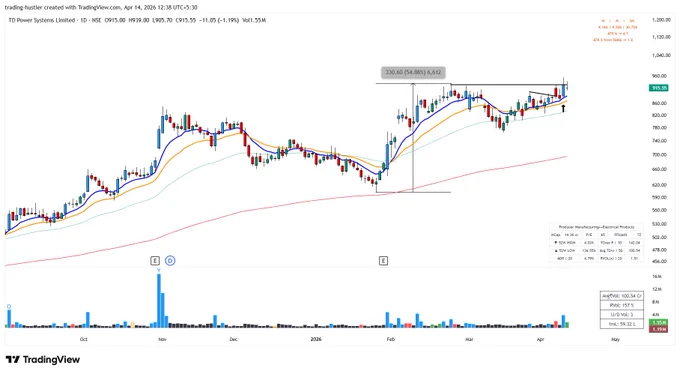Click the '2026' time axis label
The height and width of the screenshot is (374, 680).
(x=316, y=339)
